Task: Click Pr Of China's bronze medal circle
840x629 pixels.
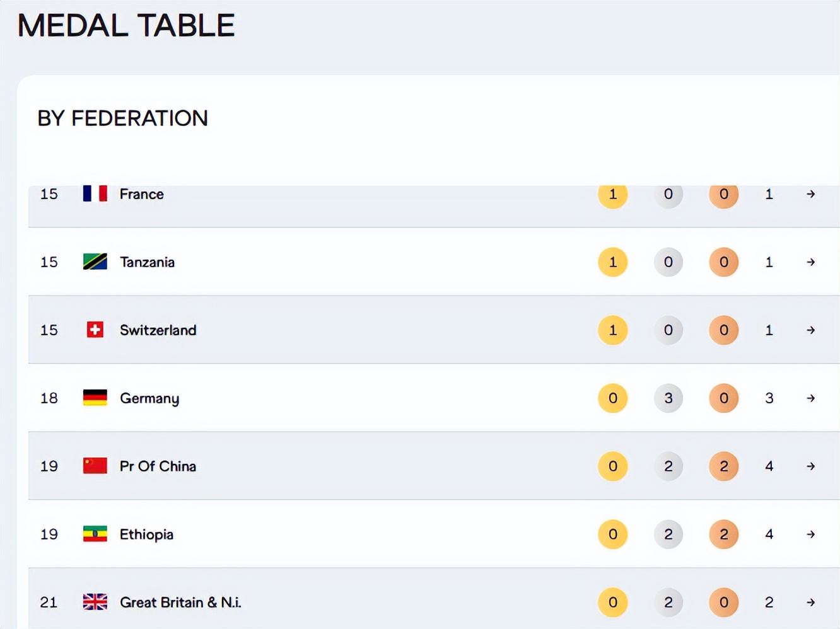Action: (724, 466)
